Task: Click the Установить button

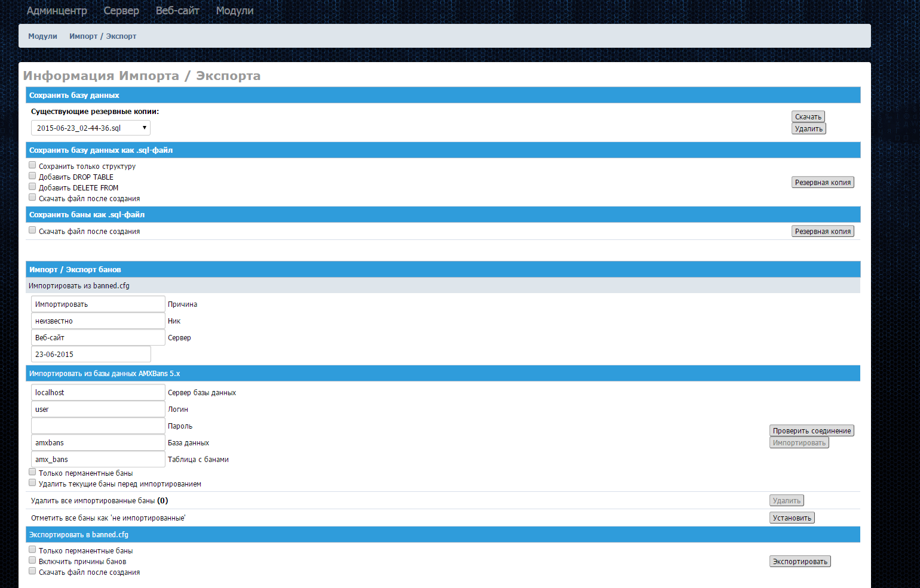Action: 792,518
